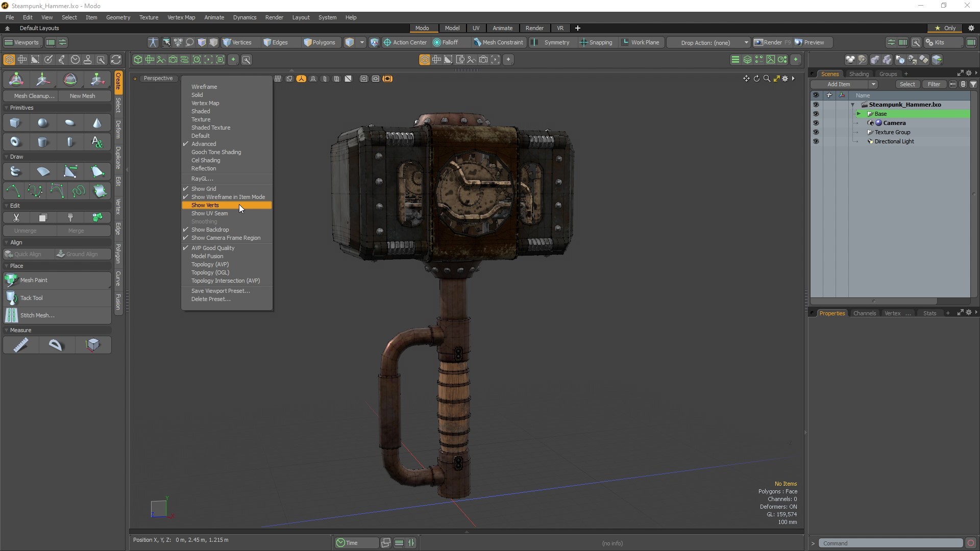Toggle Show Backdrop off

(210, 230)
